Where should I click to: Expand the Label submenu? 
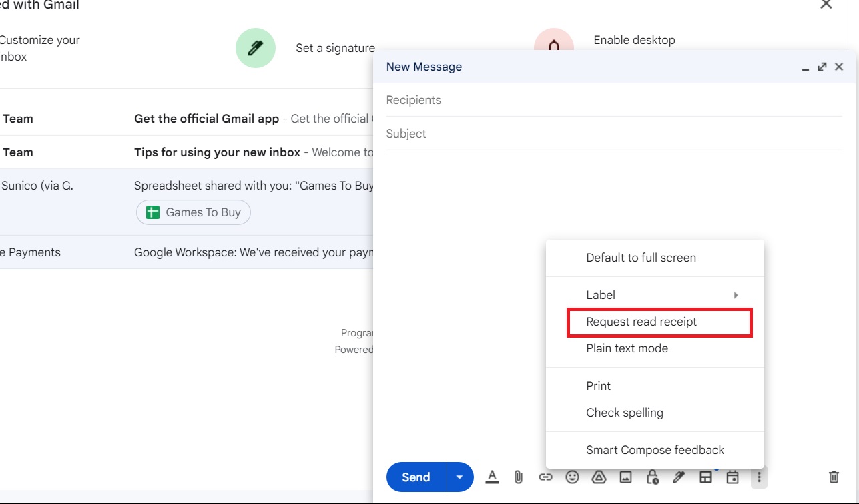tap(655, 295)
